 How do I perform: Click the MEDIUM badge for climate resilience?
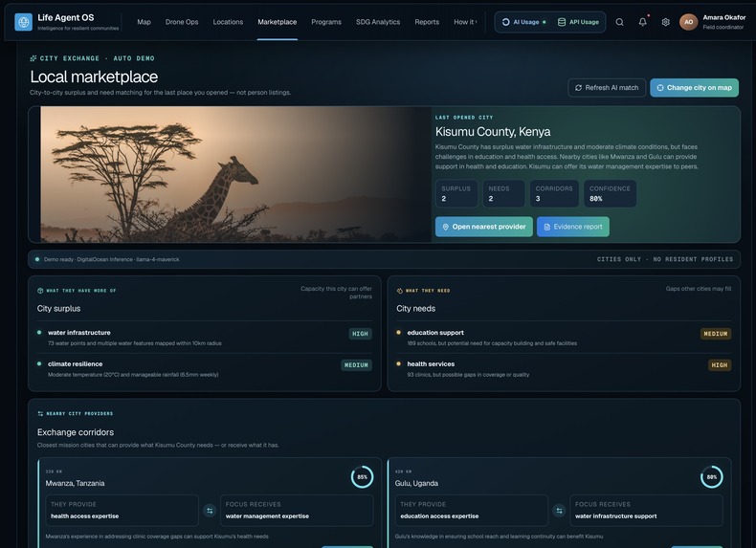tap(356, 364)
